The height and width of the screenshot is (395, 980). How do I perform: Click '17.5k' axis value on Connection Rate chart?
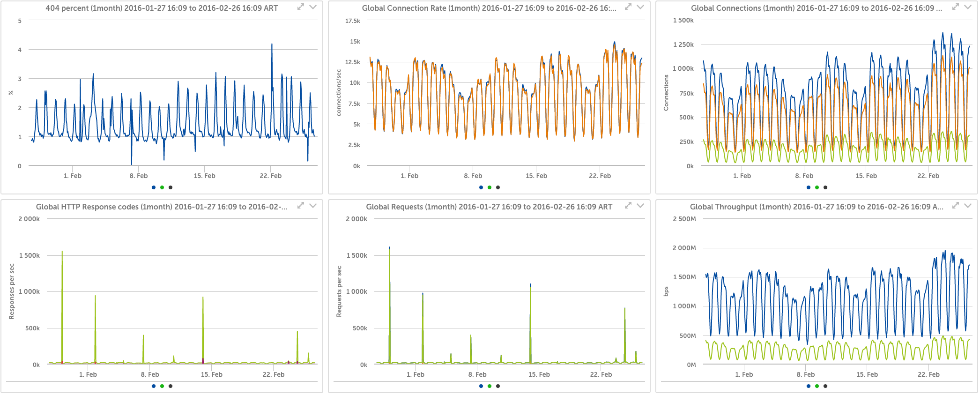coord(353,21)
